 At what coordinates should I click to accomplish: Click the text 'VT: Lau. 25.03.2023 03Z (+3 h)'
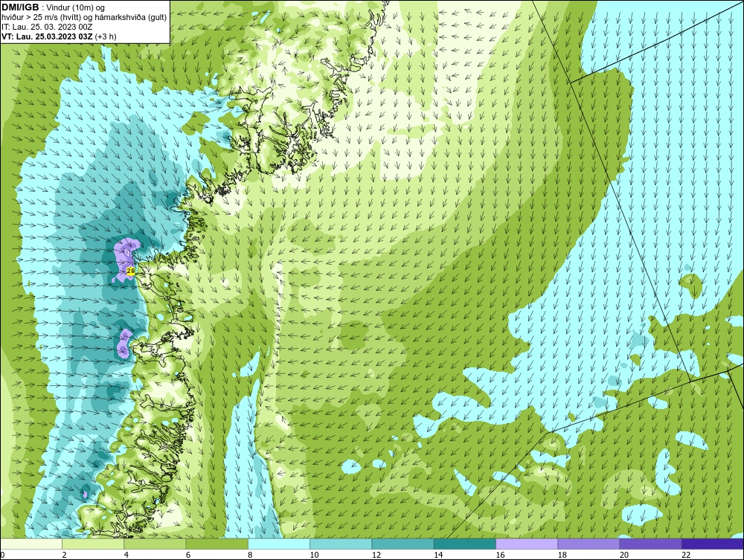(59, 36)
